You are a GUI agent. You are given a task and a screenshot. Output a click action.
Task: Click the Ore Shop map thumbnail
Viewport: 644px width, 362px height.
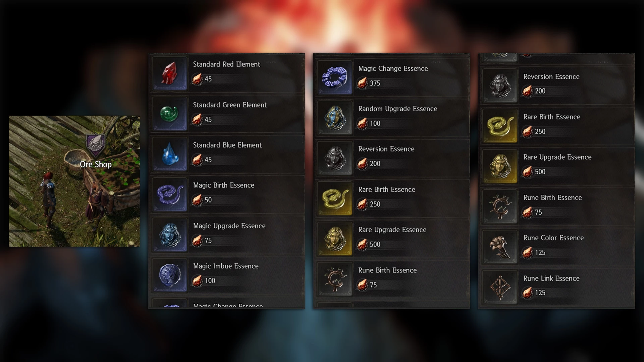coord(74,181)
